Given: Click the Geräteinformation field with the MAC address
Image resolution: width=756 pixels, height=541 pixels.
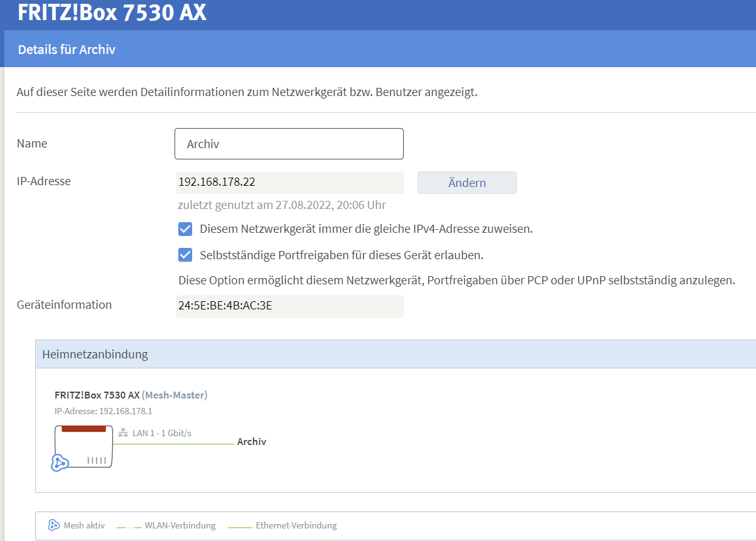Looking at the screenshot, I should 290,306.
